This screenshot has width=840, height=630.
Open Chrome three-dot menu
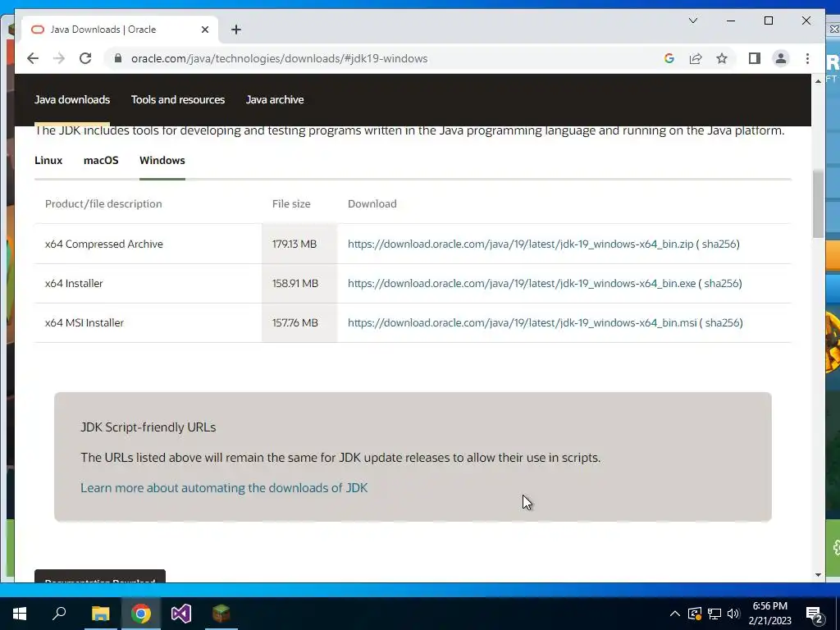click(807, 58)
